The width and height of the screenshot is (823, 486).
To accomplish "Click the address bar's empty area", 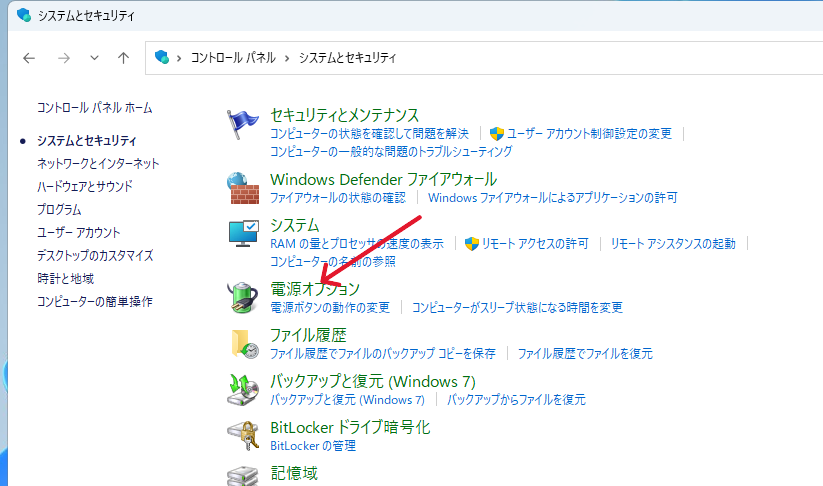I will 600,58.
